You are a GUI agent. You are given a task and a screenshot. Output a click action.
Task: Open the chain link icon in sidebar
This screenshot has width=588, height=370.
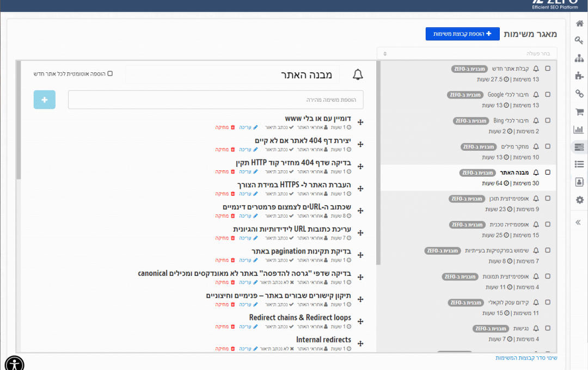579,94
